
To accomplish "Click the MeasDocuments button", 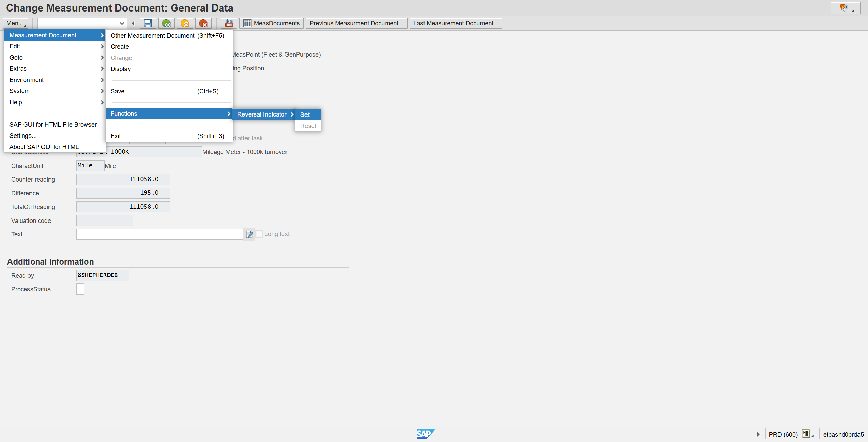I will click(272, 23).
